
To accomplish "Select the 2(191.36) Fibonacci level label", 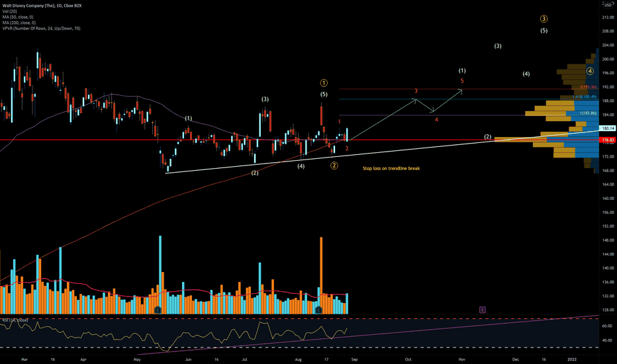I will pyautogui.click(x=589, y=87).
